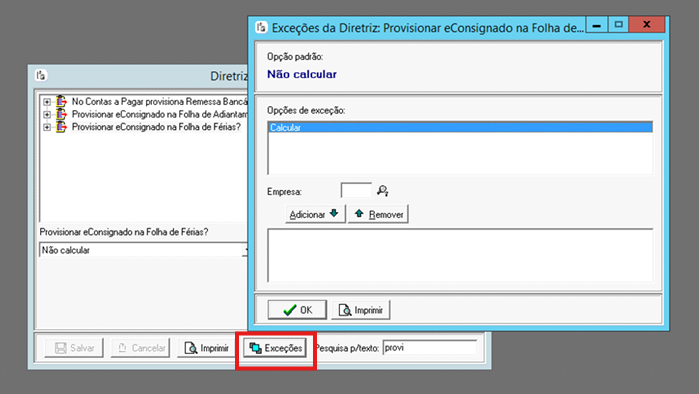Maximize the Exceções da Diretriz dialog
699x394 pixels.
(x=618, y=25)
